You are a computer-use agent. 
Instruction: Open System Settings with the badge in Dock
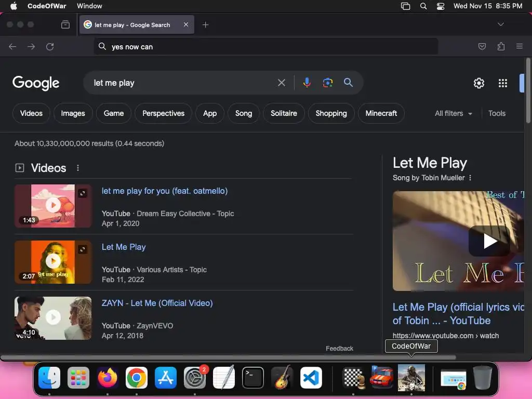click(195, 378)
